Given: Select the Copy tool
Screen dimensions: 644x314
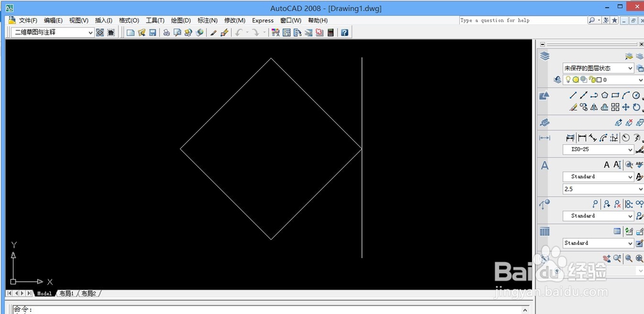Looking at the screenshot, I should coord(583,107).
